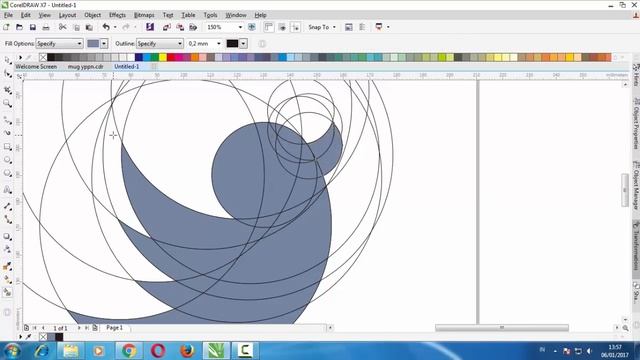Select the Polygon tool
Screen dimensions: 640x360
(7, 173)
